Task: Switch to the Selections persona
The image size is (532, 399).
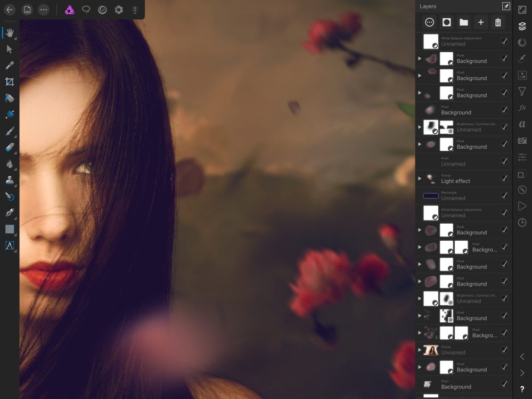Action: 86,10
